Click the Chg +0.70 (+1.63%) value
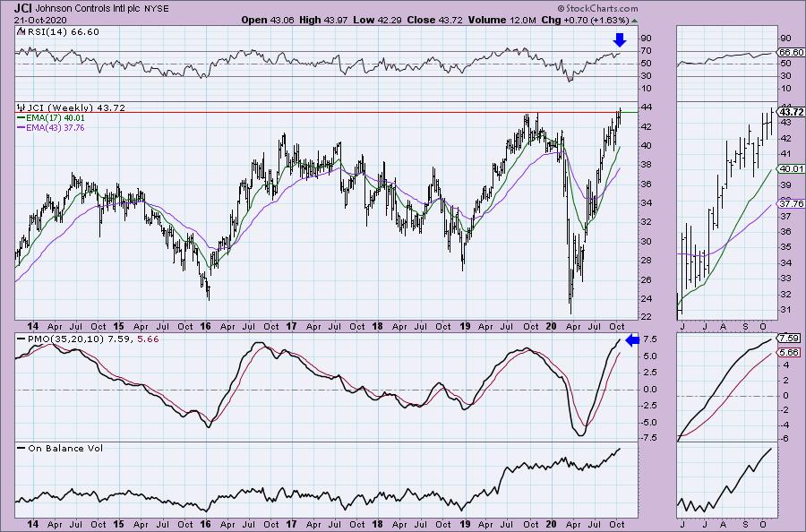 (586, 20)
